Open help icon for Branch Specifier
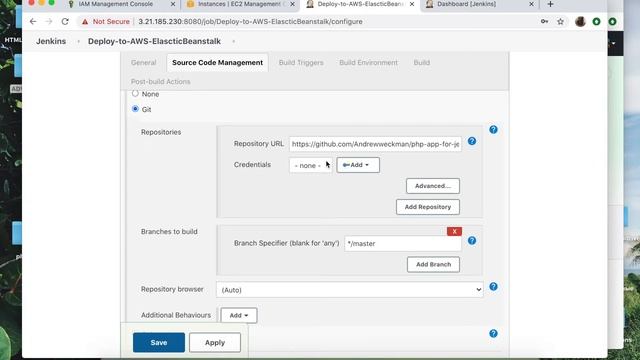Viewport: 640px width, 360px height. [x=472, y=241]
